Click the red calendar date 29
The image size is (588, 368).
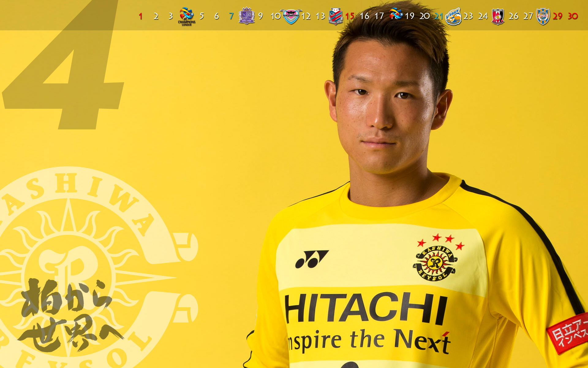pos(557,16)
